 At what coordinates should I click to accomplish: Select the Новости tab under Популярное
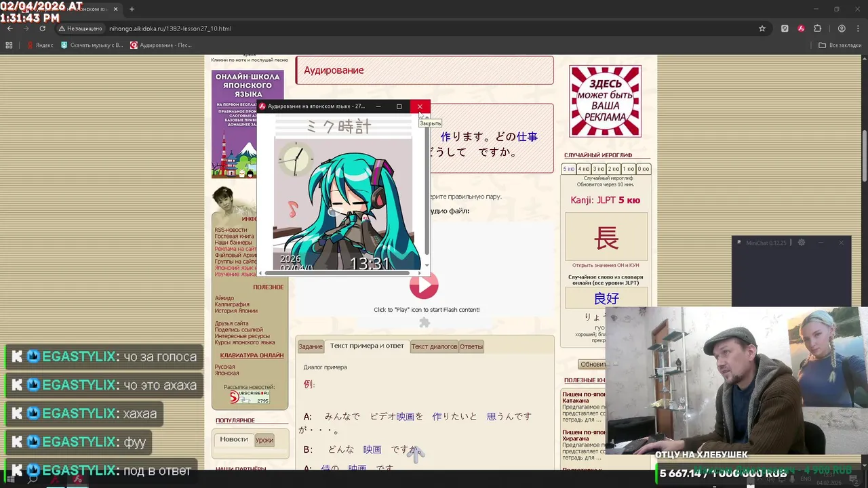click(x=234, y=439)
